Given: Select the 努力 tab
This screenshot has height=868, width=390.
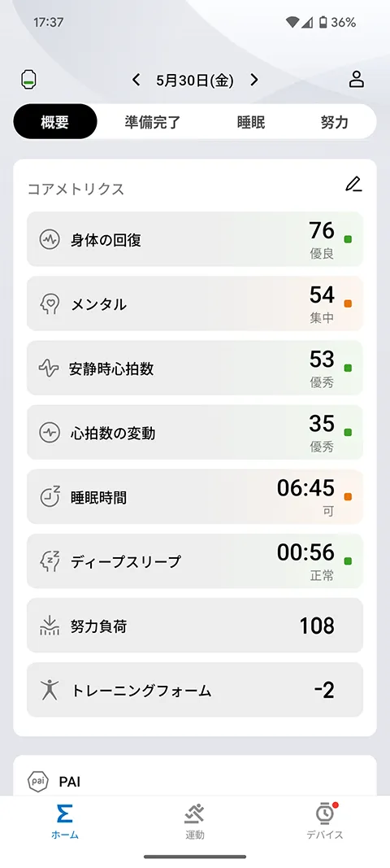Looking at the screenshot, I should [x=335, y=122].
